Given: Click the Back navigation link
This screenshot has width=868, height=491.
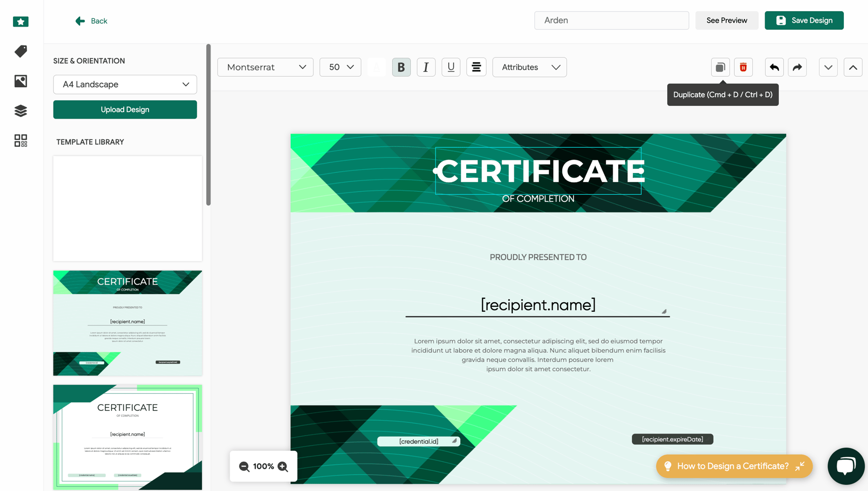Looking at the screenshot, I should pos(91,21).
